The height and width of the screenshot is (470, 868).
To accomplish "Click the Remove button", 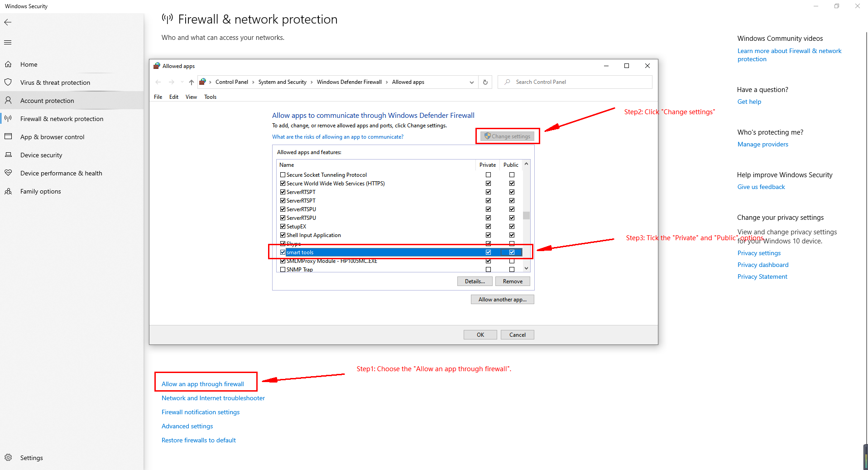I will coord(513,281).
